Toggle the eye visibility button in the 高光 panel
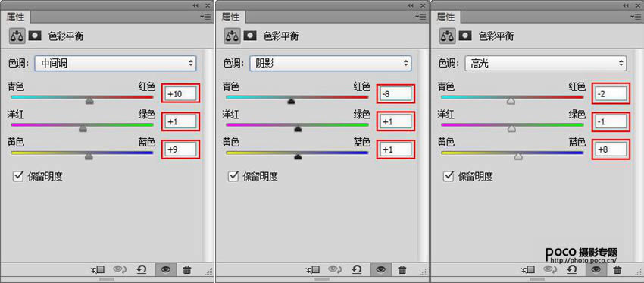Viewport: 644px width, 283px height. pyautogui.click(x=596, y=270)
